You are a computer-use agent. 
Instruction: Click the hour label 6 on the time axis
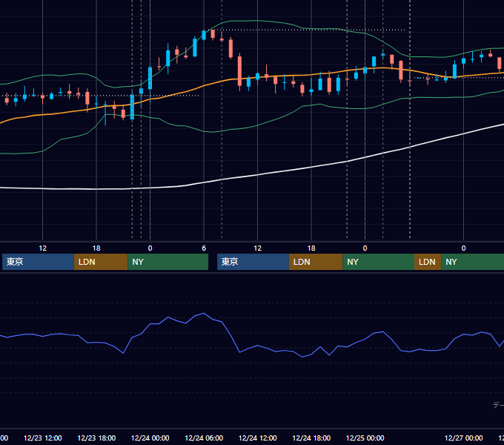pyautogui.click(x=204, y=248)
